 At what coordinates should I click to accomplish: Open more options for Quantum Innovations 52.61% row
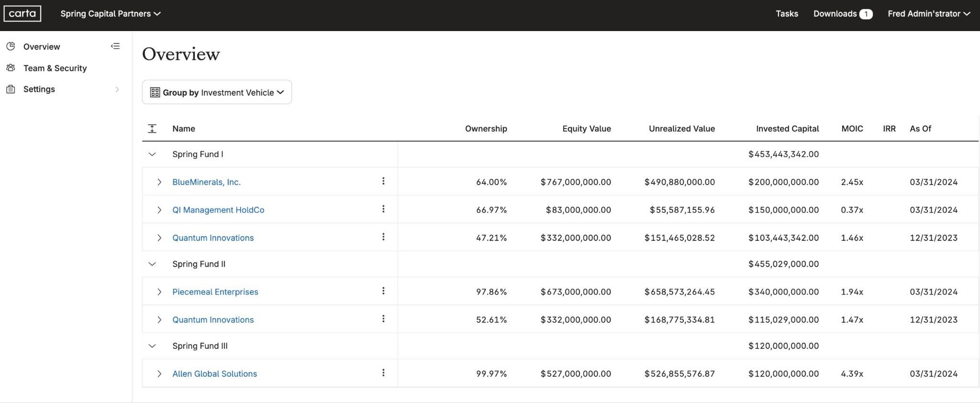pos(383,319)
